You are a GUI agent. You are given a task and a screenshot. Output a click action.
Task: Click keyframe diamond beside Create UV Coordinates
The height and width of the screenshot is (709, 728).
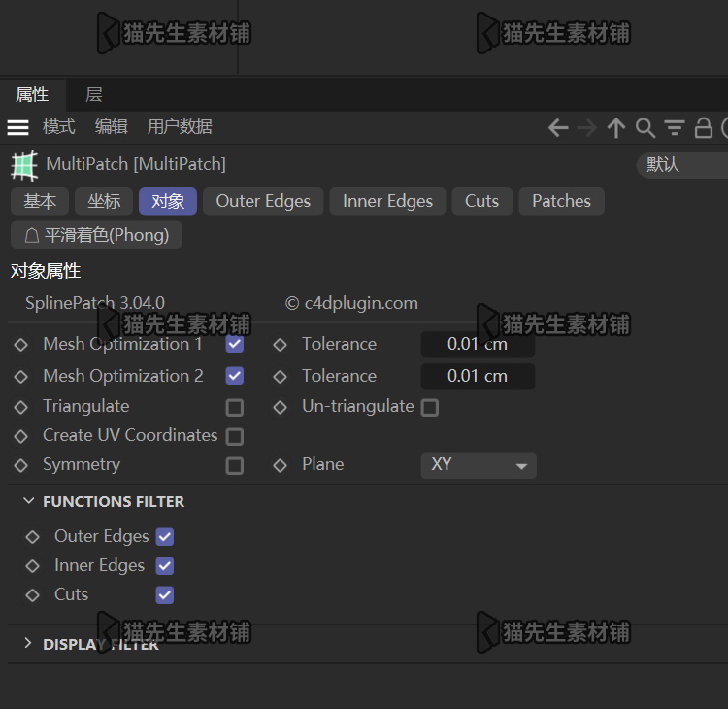click(21, 436)
